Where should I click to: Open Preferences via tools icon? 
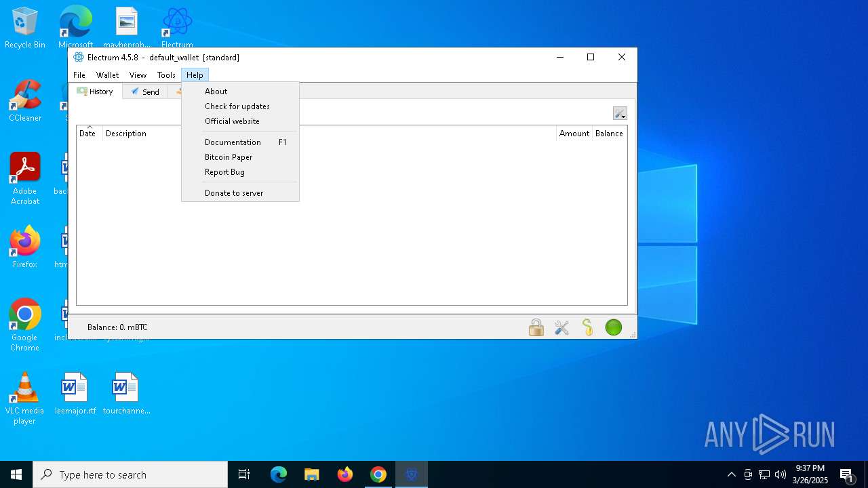pyautogui.click(x=561, y=327)
